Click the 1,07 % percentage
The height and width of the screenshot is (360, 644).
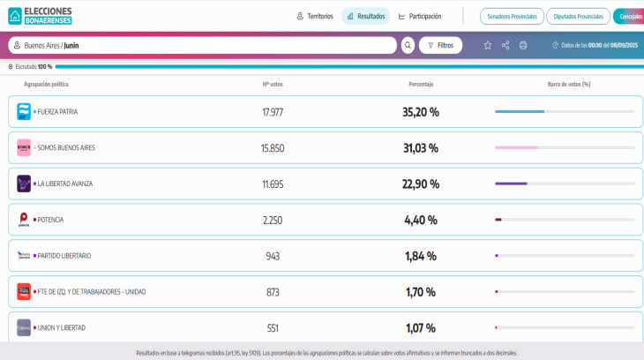(x=421, y=328)
